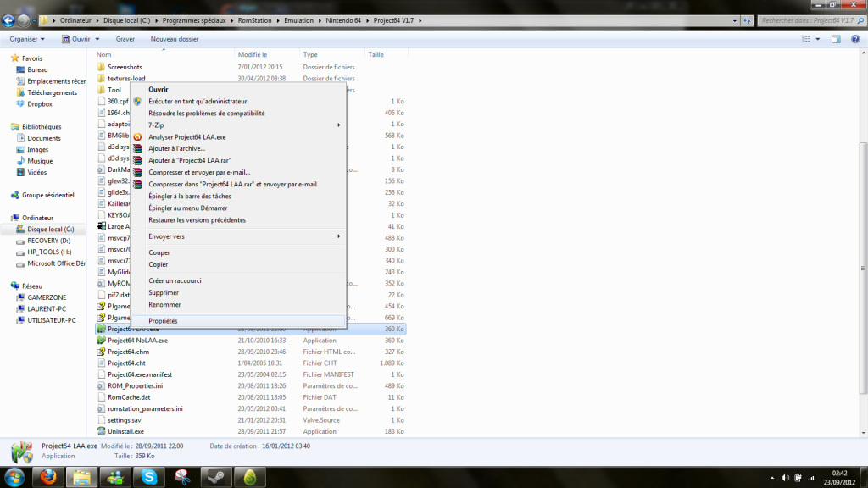Open the Ouvrir dropdown arrow
The image size is (868, 488).
coord(97,39)
